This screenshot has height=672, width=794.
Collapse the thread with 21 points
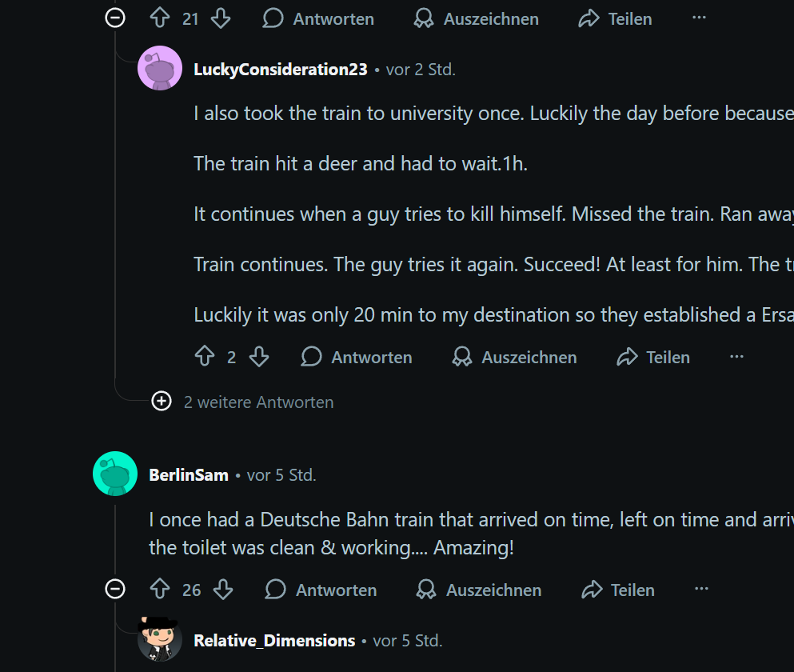click(x=115, y=18)
